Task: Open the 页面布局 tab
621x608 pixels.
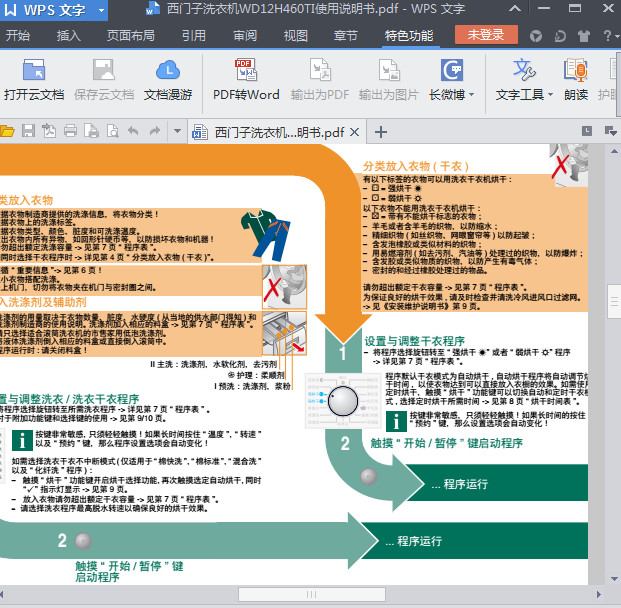Action: tap(131, 36)
